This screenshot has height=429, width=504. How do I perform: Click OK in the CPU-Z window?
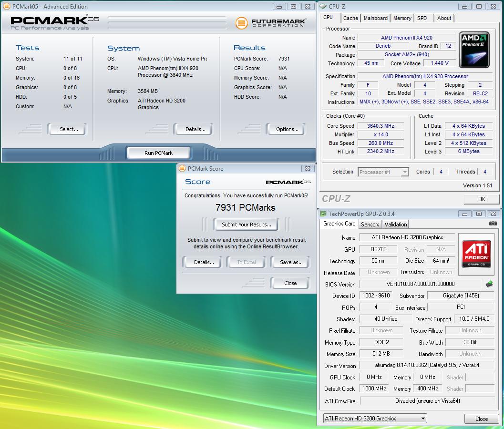[x=482, y=199]
